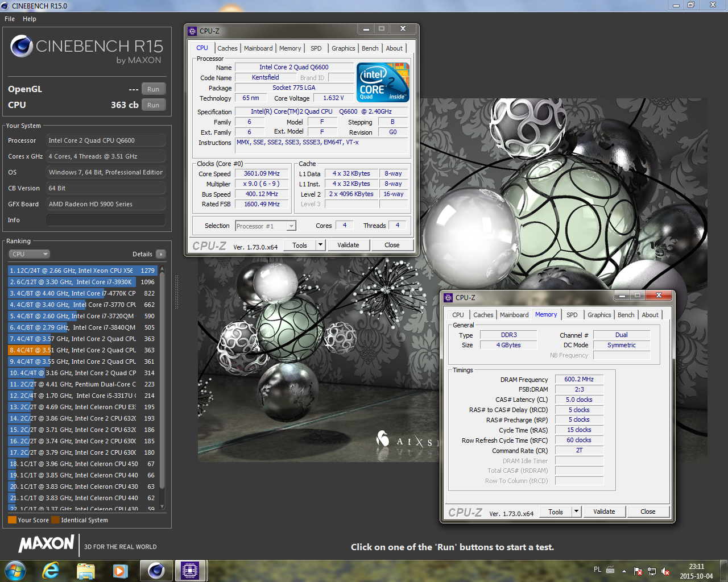Run the OpenGL benchmark
Screen dimensions: 728x582
(154, 89)
